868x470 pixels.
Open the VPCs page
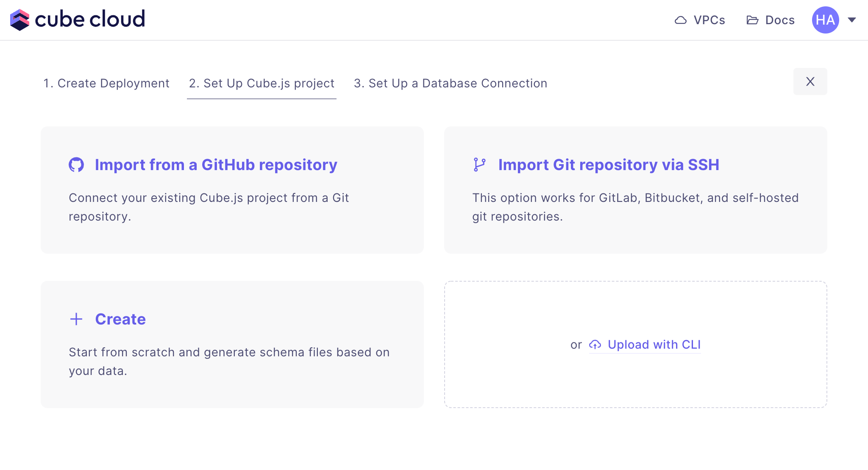709,20
